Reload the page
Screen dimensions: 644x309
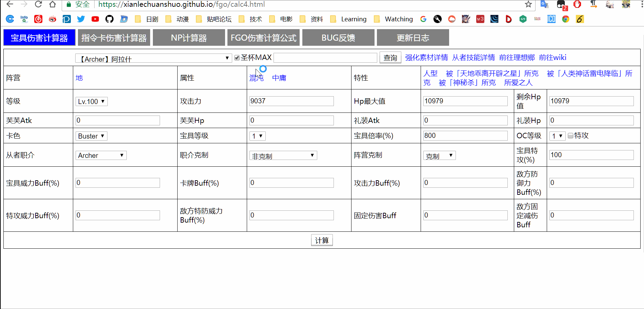(x=38, y=4)
